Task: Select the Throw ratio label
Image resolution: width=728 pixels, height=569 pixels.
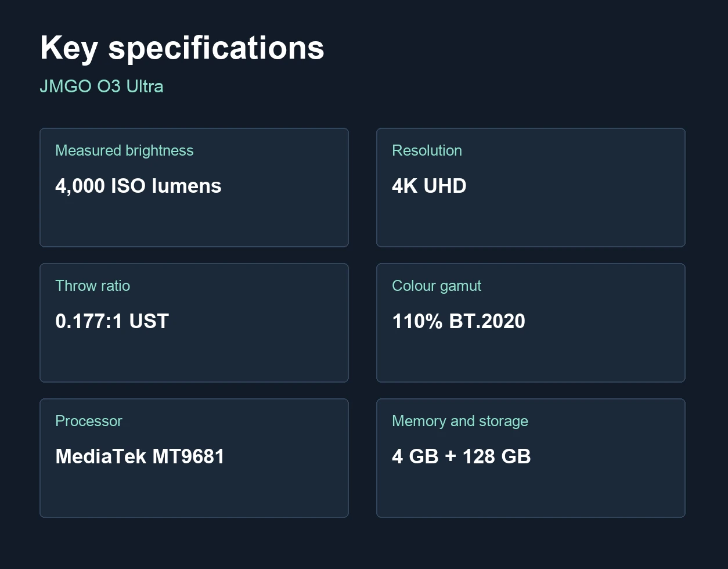Action: click(92, 286)
